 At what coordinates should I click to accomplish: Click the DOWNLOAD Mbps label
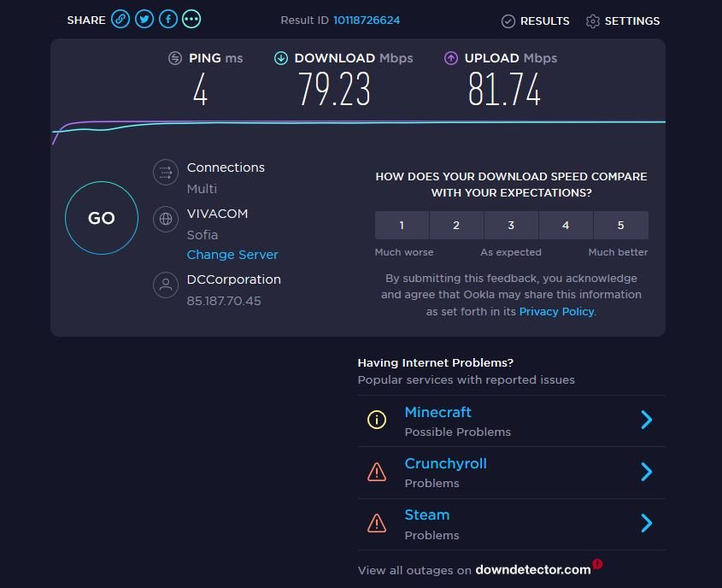coord(354,58)
